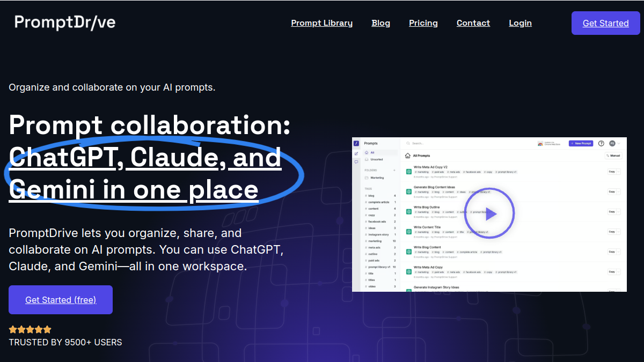Screen dimensions: 644x362
Task: Click the five-star rating above TRUSTED BY
Action: 30,329
